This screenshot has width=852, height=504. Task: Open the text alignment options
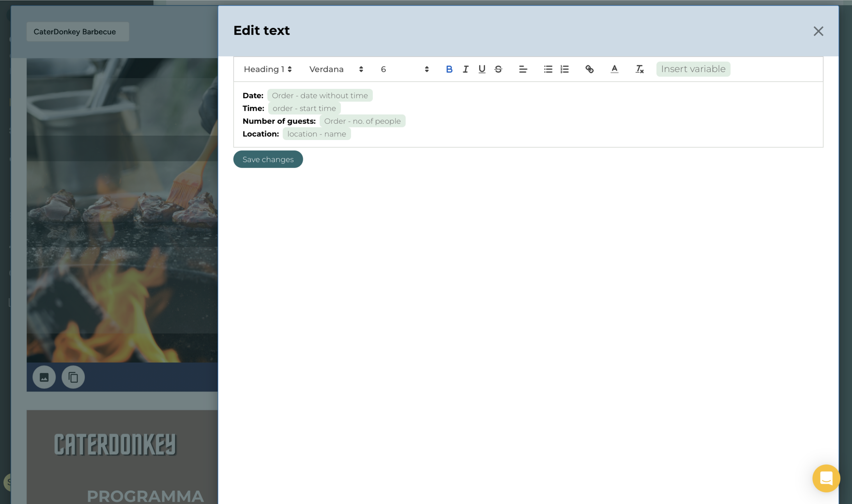pyautogui.click(x=523, y=69)
